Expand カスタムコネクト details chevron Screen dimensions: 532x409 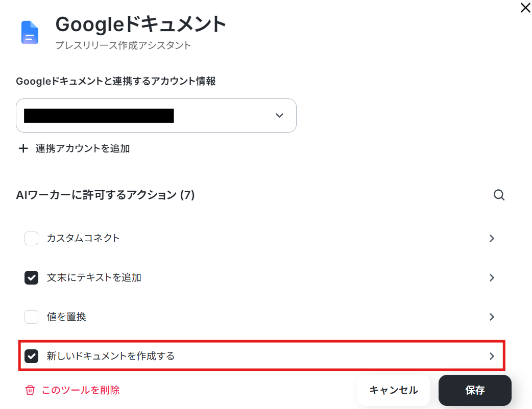tap(492, 238)
